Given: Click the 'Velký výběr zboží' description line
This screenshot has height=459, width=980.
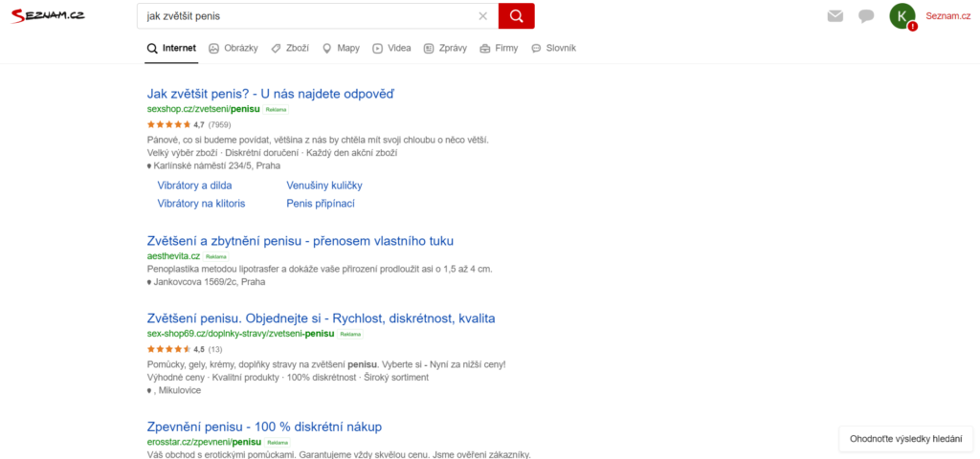Looking at the screenshot, I should [273, 152].
